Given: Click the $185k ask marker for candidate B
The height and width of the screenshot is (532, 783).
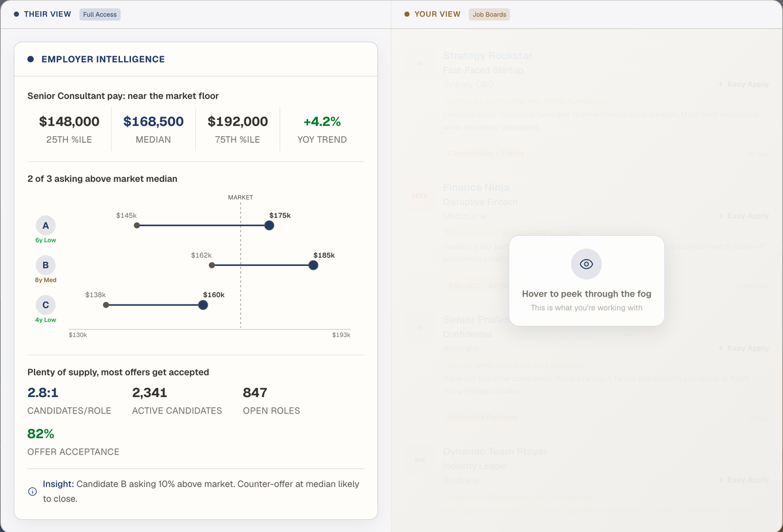Looking at the screenshot, I should tap(313, 265).
